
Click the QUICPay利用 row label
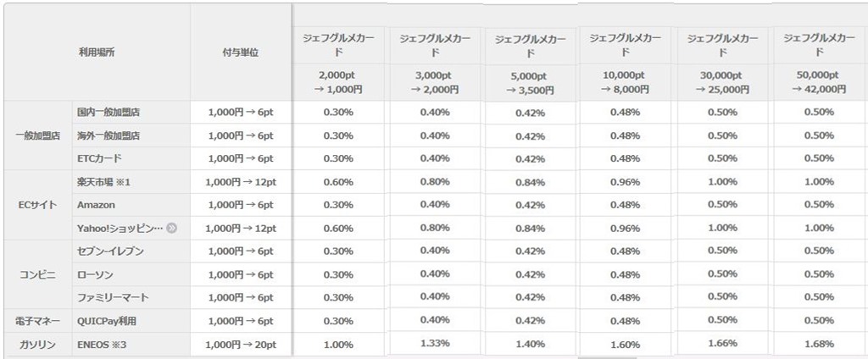pyautogui.click(x=106, y=321)
